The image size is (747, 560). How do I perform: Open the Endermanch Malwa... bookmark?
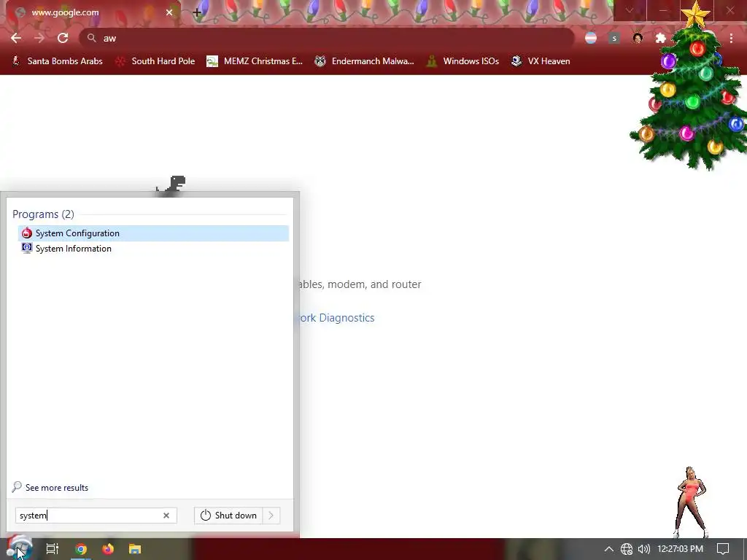pos(365,61)
